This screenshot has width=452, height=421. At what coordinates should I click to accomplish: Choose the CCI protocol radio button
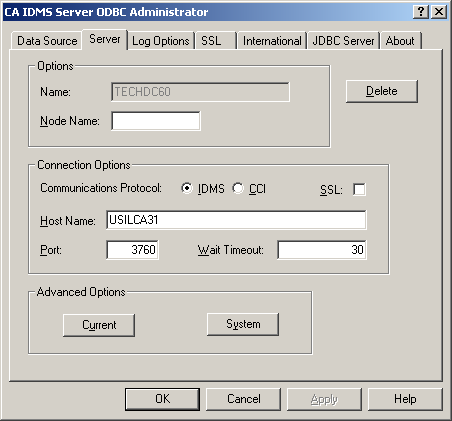[238, 188]
